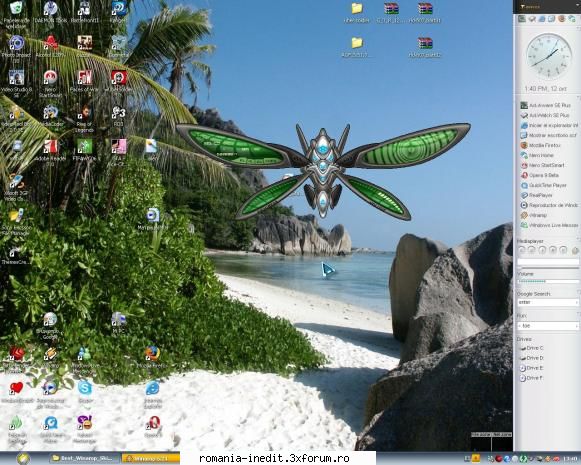Launch the Opera 9 desktop shortcut
This screenshot has width=581, height=465.
[x=153, y=423]
